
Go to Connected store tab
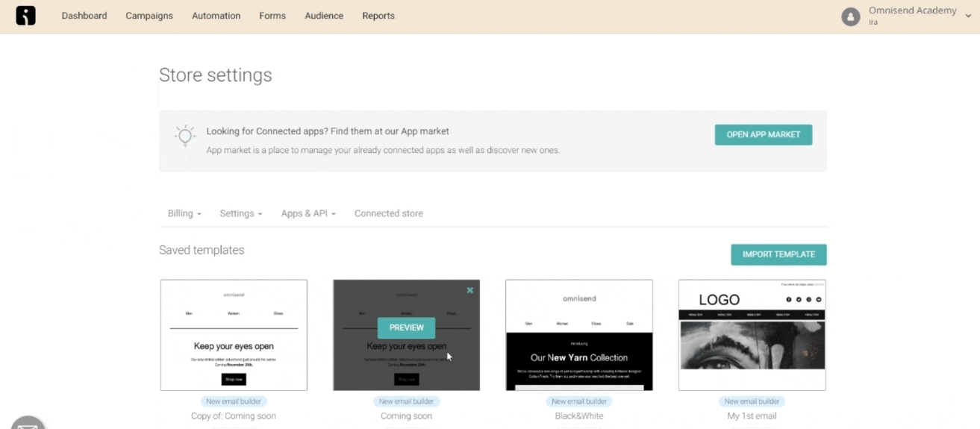388,213
